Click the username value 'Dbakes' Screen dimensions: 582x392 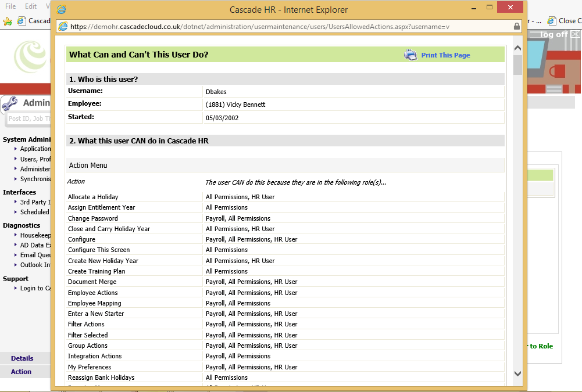click(x=216, y=92)
